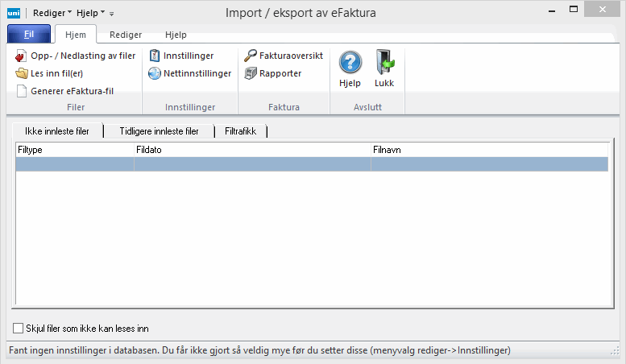Switch to the Rediger ribbon tab
Image resolution: width=626 pixels, height=364 pixels.
(126, 35)
